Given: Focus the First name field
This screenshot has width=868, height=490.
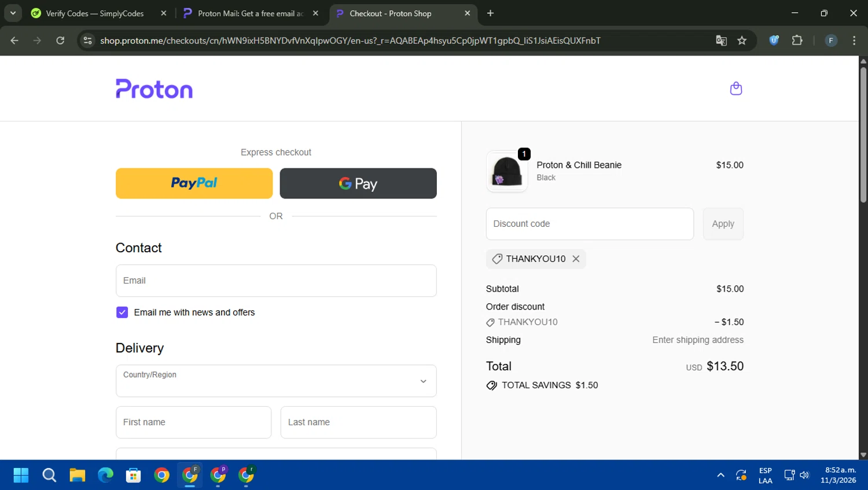Looking at the screenshot, I should click(x=193, y=422).
